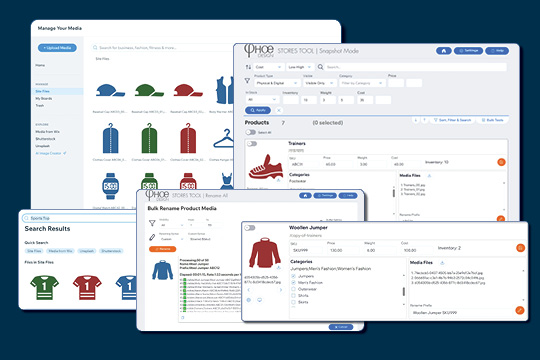Open the Visible Only dropdown
This screenshot has width=540, height=360.
coord(319,83)
